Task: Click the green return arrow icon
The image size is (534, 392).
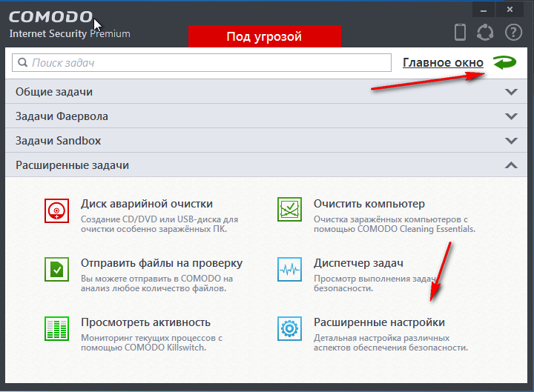Action: pyautogui.click(x=505, y=62)
